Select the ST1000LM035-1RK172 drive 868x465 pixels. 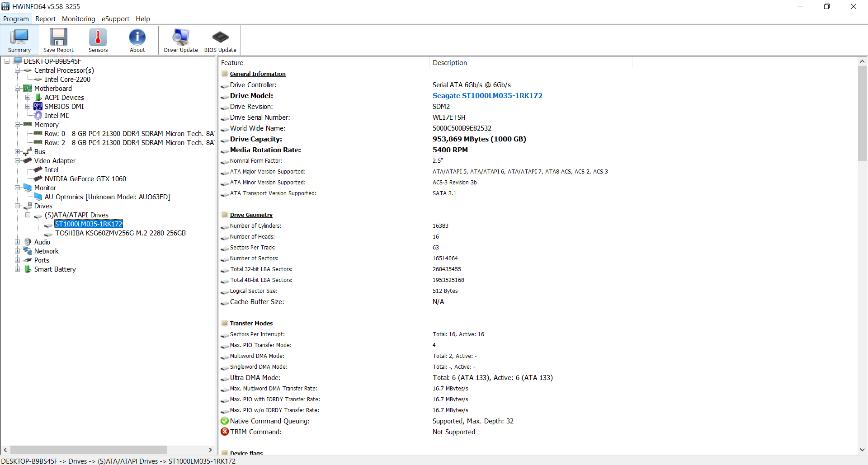(x=89, y=224)
